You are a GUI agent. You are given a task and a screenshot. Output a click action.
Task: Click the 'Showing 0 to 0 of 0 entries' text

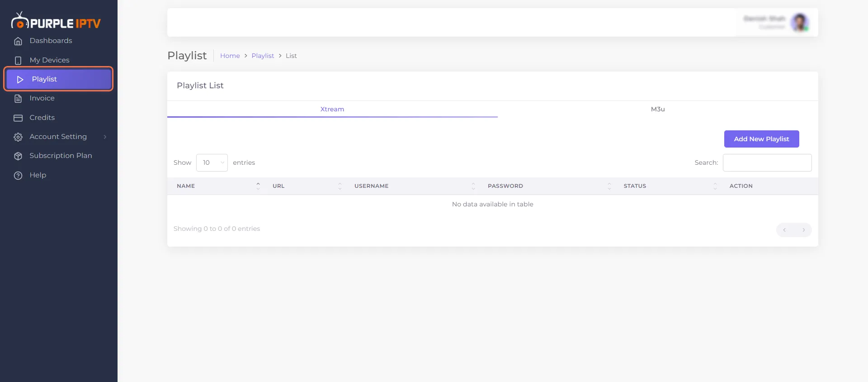(217, 229)
